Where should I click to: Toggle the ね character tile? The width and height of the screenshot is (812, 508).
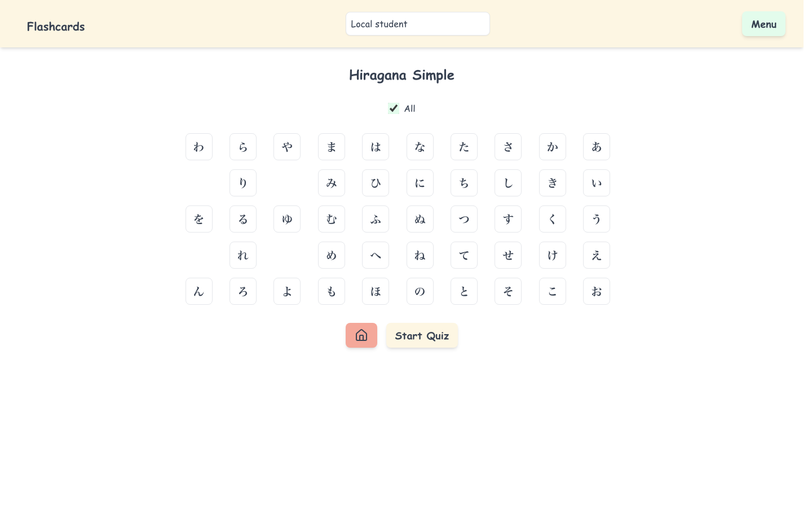pos(420,255)
